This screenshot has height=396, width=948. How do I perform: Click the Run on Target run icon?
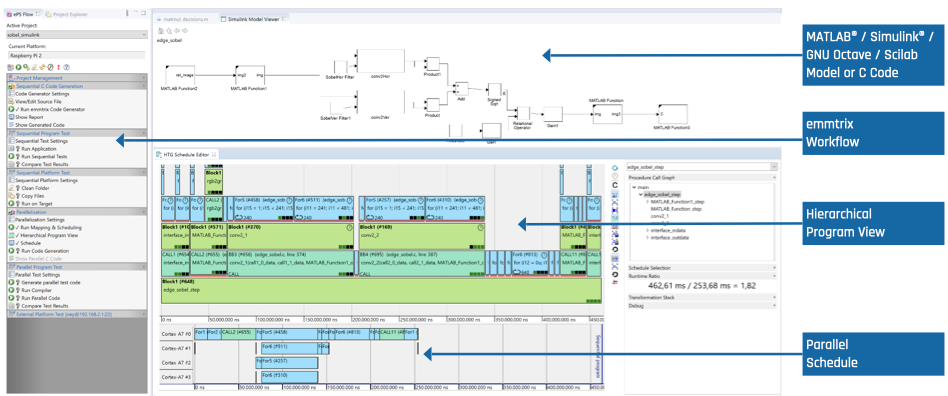(x=11, y=204)
